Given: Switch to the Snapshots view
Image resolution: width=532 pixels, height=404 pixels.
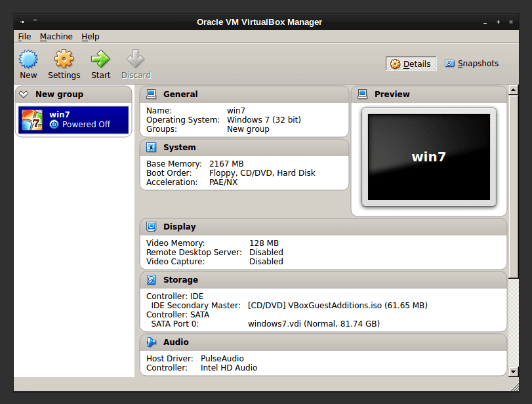Looking at the screenshot, I should 471,64.
